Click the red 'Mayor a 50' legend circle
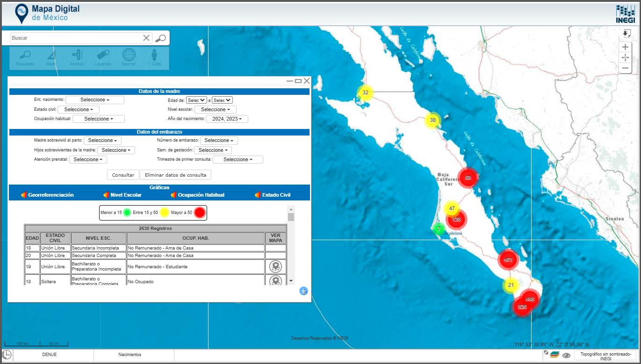The image size is (641, 364). [x=200, y=213]
